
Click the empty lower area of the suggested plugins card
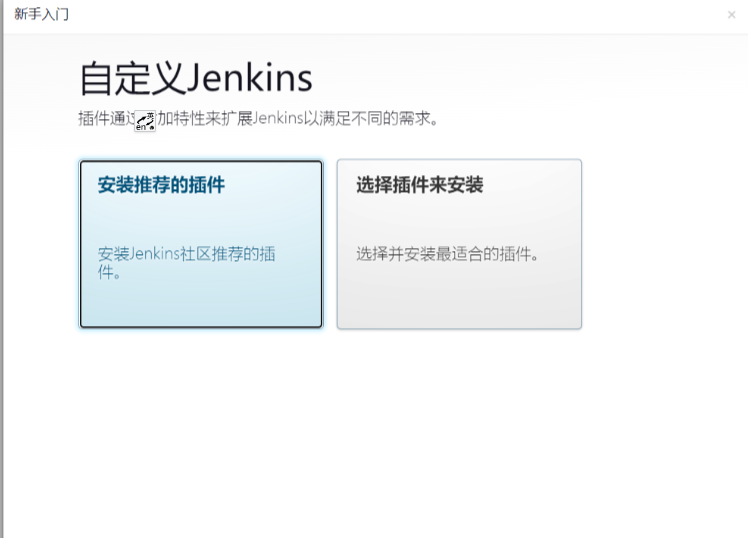coord(201,305)
